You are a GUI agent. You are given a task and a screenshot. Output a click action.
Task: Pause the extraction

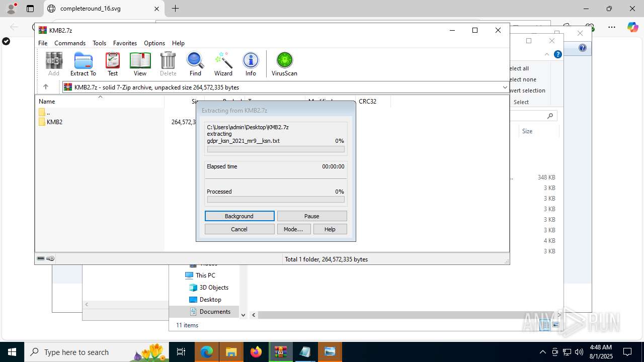(x=312, y=216)
